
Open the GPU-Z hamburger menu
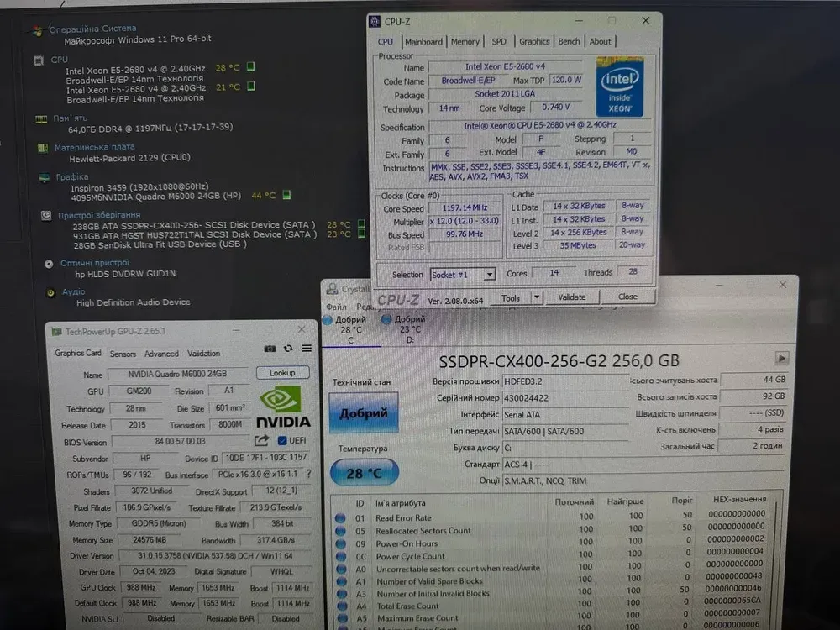(x=307, y=349)
